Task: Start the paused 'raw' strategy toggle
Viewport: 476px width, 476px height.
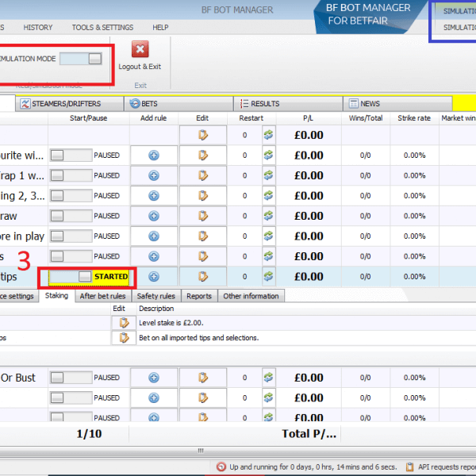Action: 71,216
